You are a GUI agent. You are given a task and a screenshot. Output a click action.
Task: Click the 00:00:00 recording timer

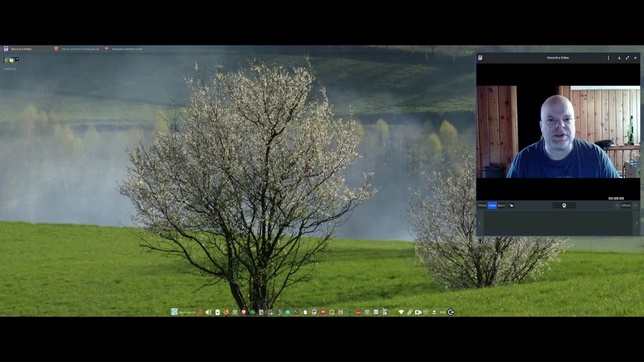coord(616,199)
